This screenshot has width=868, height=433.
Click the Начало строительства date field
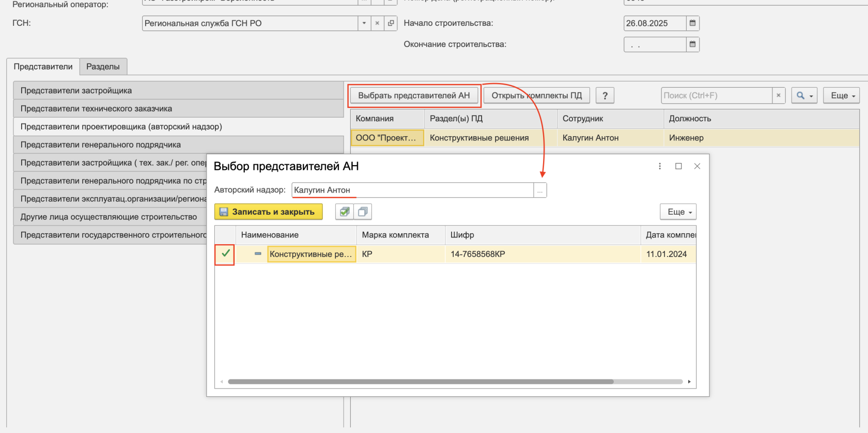point(655,23)
